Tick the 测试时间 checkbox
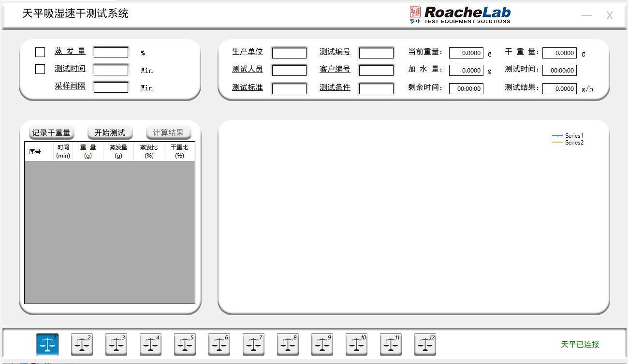 [40, 70]
